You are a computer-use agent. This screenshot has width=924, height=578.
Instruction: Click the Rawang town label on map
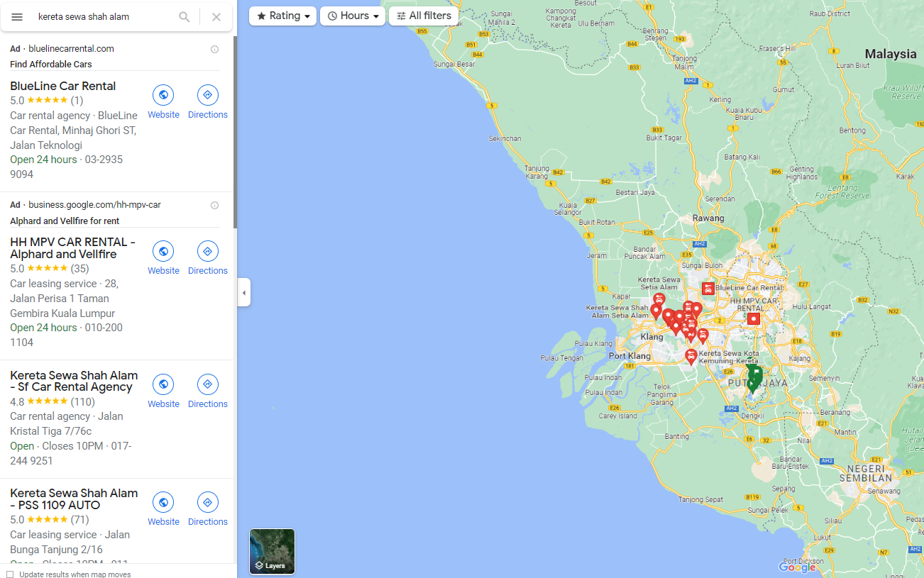(x=708, y=218)
